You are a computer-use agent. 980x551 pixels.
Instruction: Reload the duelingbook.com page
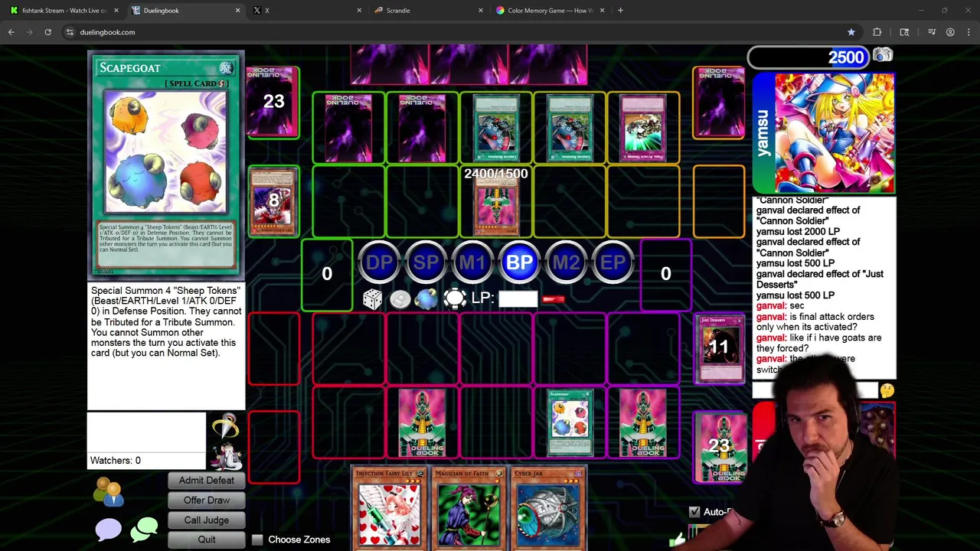47,32
